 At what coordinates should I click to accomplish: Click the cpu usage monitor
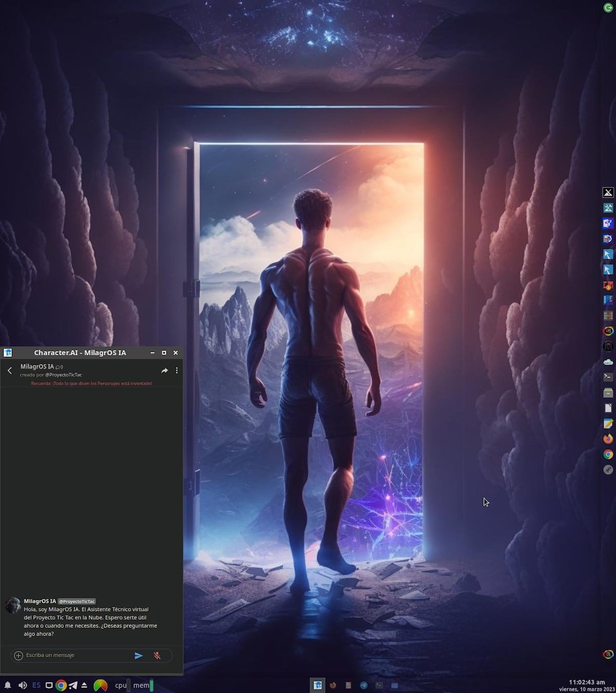point(122,685)
